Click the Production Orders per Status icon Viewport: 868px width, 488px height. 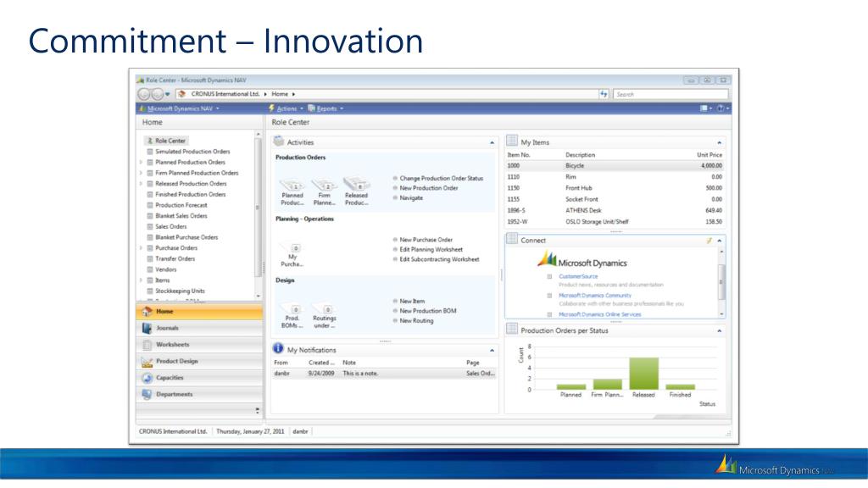click(x=512, y=330)
